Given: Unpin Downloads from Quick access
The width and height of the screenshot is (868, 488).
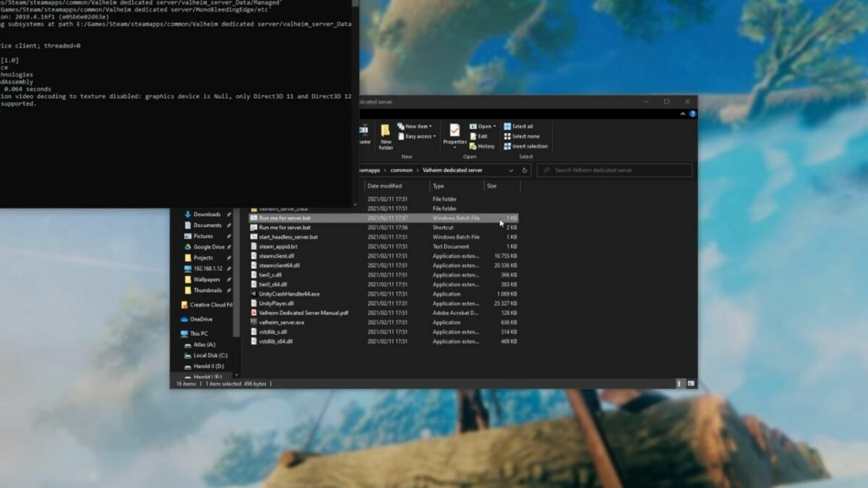Looking at the screenshot, I should click(228, 214).
